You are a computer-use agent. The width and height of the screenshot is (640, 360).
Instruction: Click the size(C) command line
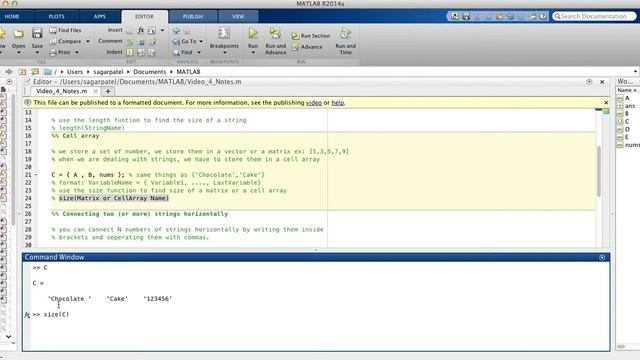pos(56,314)
